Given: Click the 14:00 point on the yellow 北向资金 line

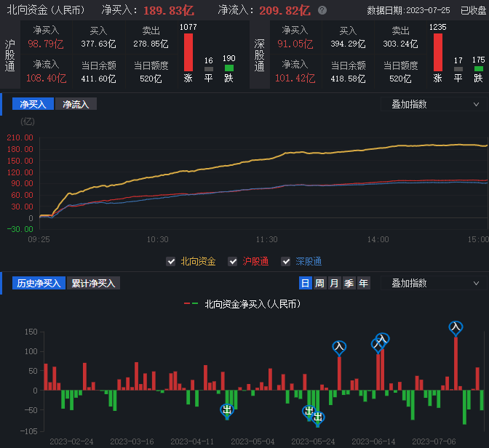Looking at the screenshot, I should 378,148.
